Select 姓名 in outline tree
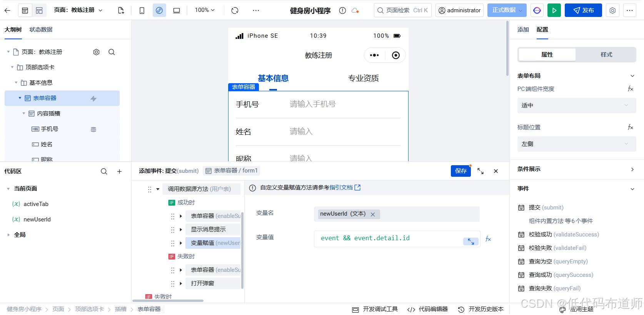This screenshot has width=644, height=315. [47, 144]
